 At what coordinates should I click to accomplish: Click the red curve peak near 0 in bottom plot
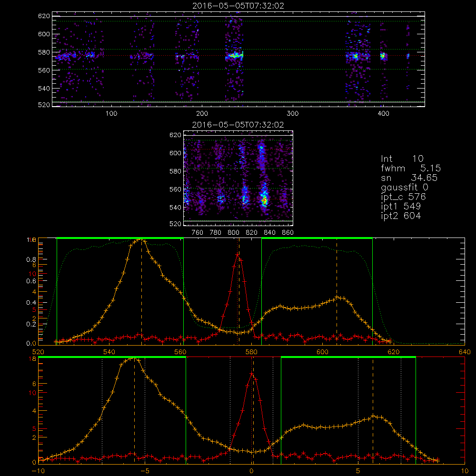252,373
